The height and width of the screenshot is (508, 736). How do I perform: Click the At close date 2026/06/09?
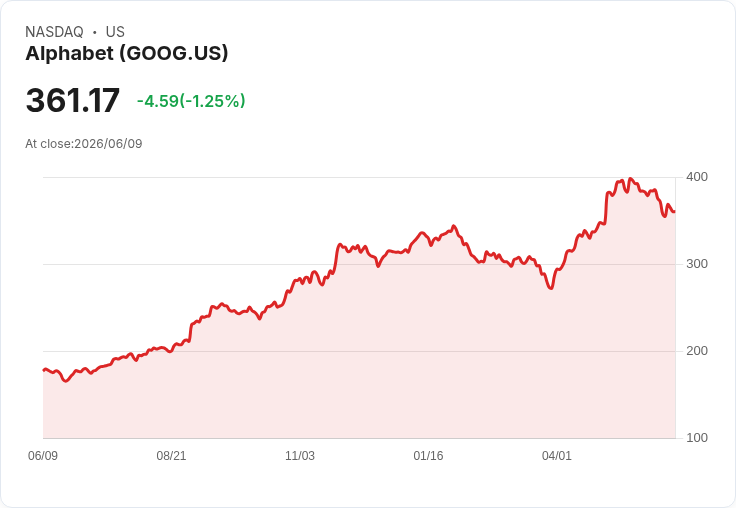108,144
